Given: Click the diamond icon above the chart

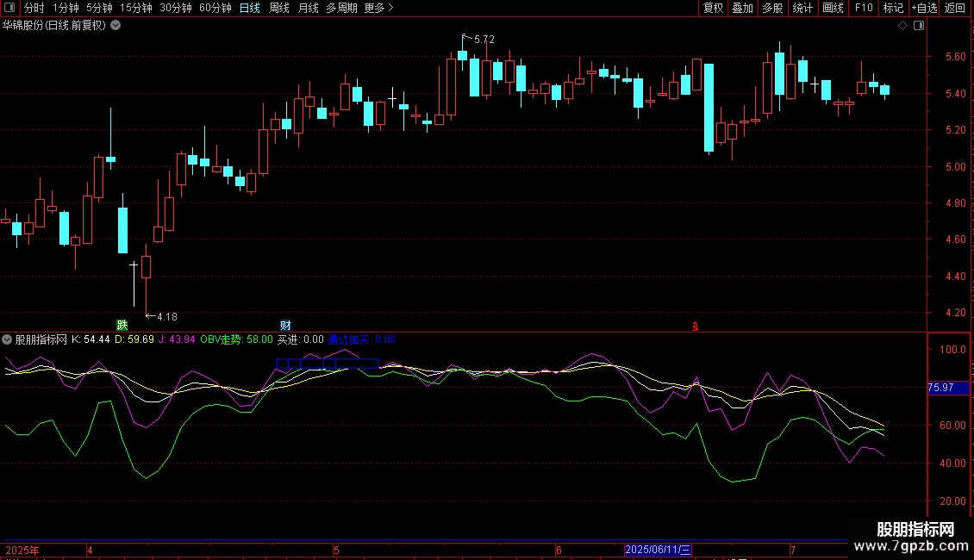Looking at the screenshot, I should 903,26.
